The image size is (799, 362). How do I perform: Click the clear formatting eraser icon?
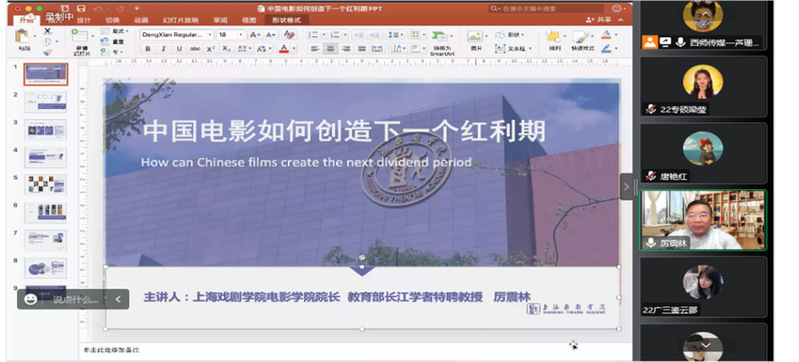289,35
